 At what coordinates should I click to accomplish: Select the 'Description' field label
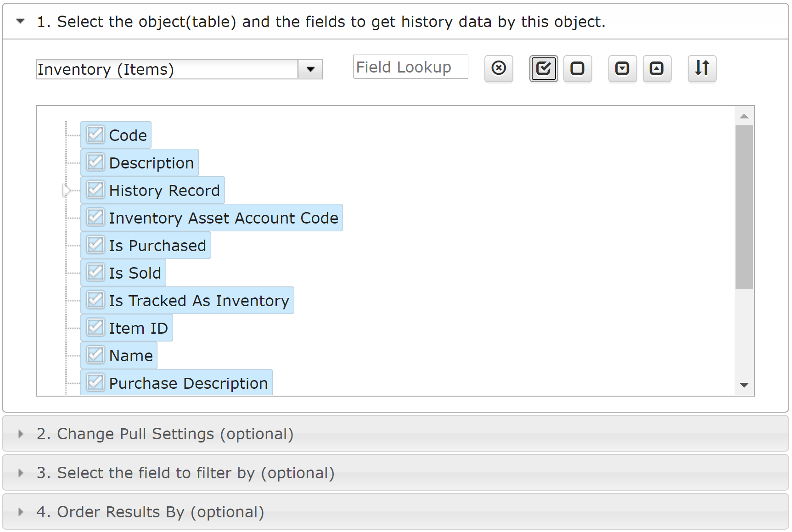coord(152,163)
